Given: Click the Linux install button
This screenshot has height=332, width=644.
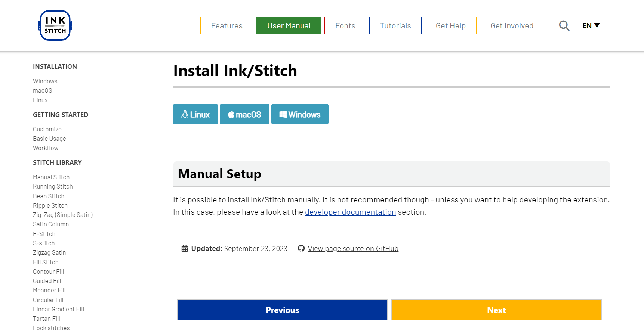Looking at the screenshot, I should (195, 114).
